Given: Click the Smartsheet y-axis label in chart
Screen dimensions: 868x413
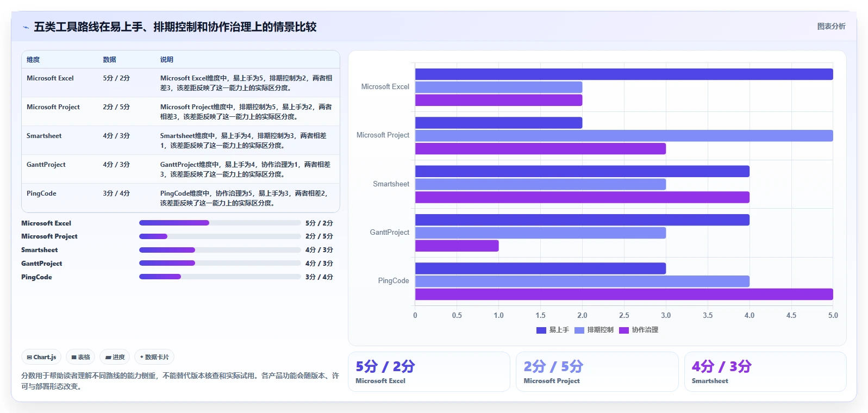Looking at the screenshot, I should click(x=391, y=184).
